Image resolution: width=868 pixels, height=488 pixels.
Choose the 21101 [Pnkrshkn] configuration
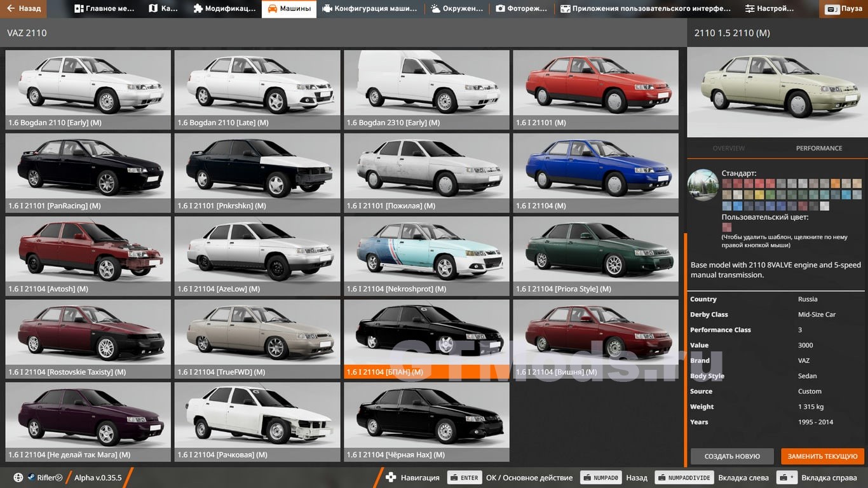click(257, 173)
